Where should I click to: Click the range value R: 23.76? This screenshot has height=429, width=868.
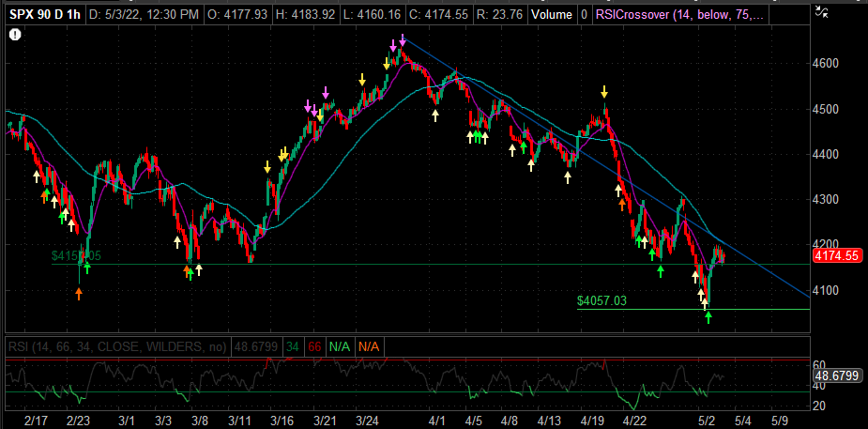point(502,14)
